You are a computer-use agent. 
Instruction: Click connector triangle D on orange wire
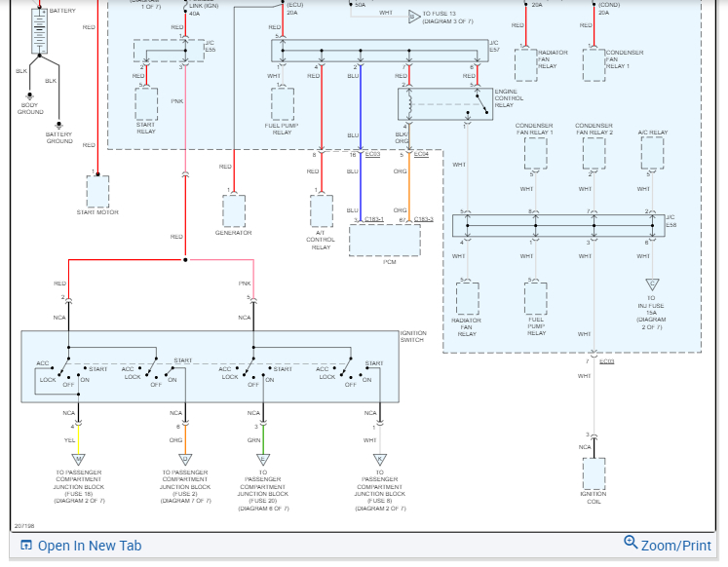[x=185, y=460]
